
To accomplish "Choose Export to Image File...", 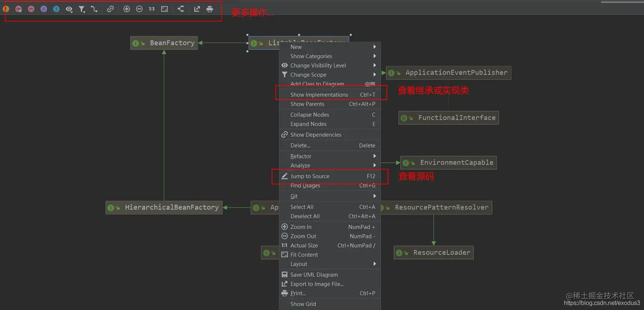I will [330, 284].
